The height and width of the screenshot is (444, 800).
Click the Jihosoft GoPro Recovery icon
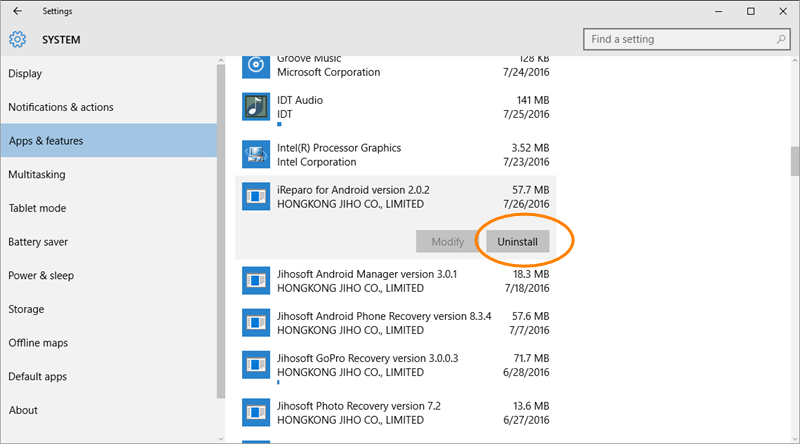pos(256,365)
